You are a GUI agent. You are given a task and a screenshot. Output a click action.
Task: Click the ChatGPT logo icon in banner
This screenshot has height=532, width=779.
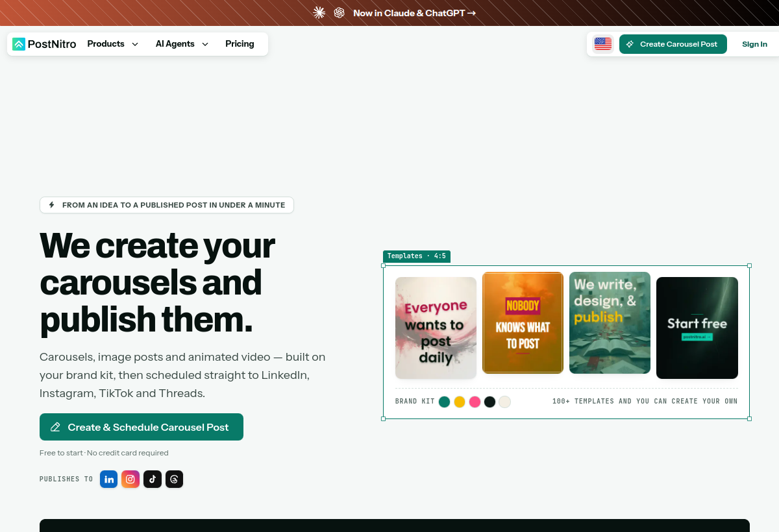339,13
